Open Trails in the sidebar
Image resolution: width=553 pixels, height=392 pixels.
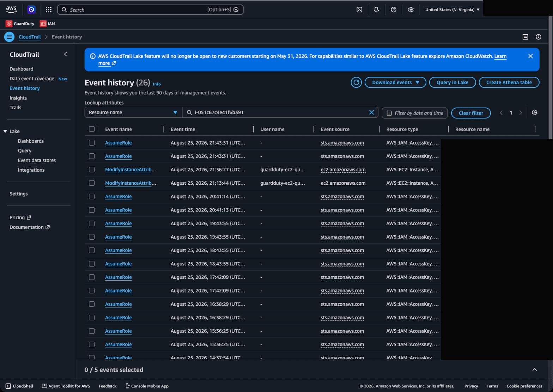coord(16,108)
